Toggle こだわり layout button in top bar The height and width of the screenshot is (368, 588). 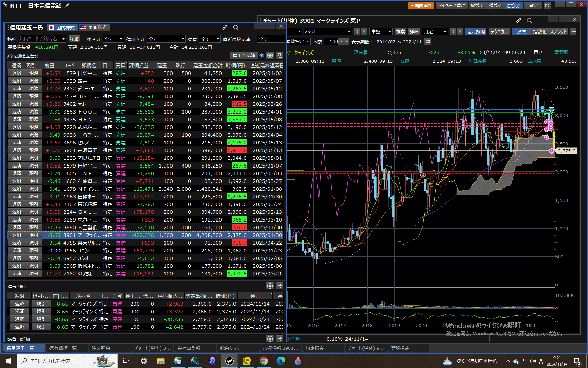pos(513,5)
